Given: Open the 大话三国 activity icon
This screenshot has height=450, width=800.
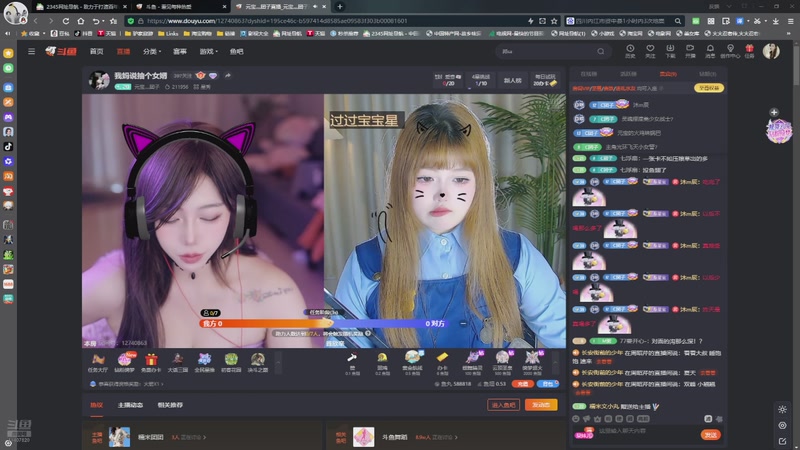Looking at the screenshot, I should point(178,363).
